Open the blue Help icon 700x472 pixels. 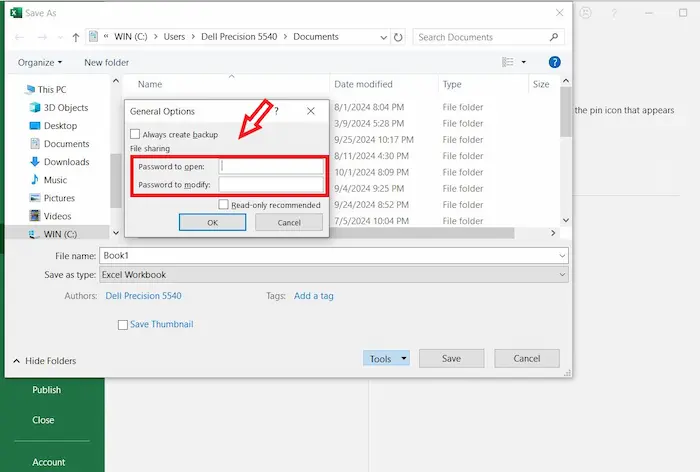point(554,62)
